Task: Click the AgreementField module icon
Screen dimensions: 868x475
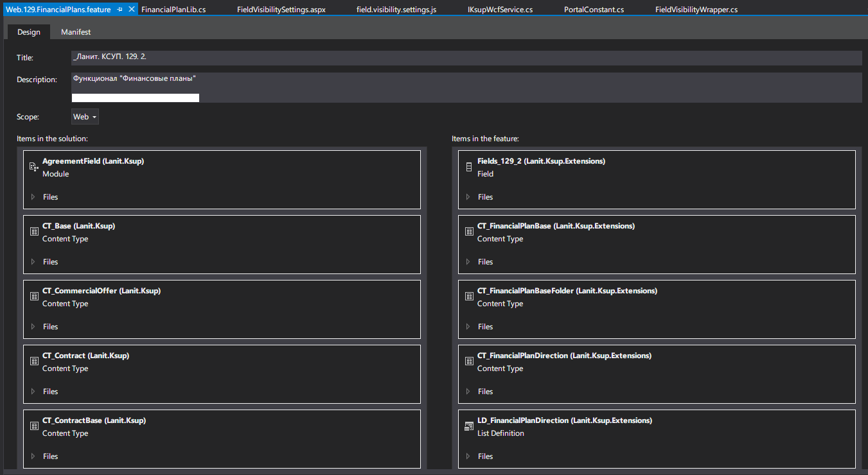Action: [x=34, y=168]
